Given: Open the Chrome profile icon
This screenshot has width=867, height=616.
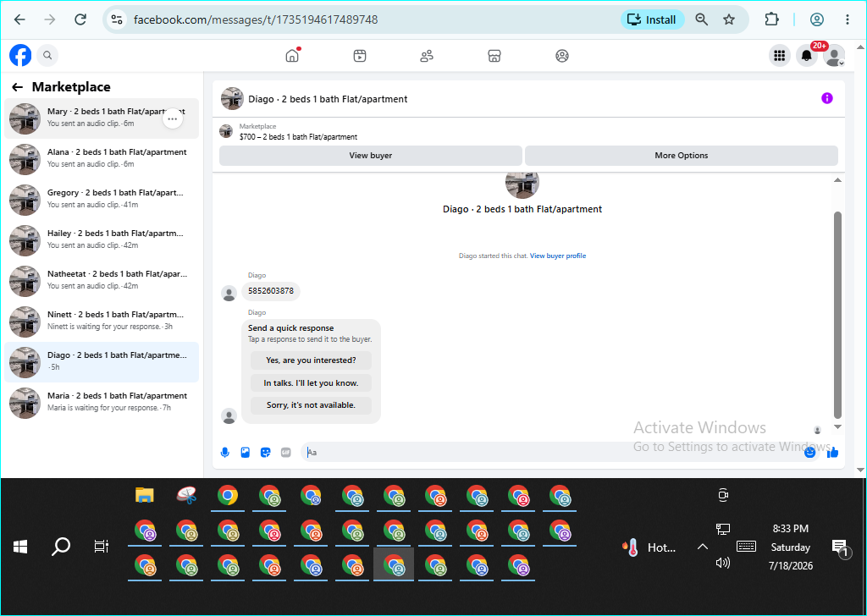Looking at the screenshot, I should coord(817,19).
